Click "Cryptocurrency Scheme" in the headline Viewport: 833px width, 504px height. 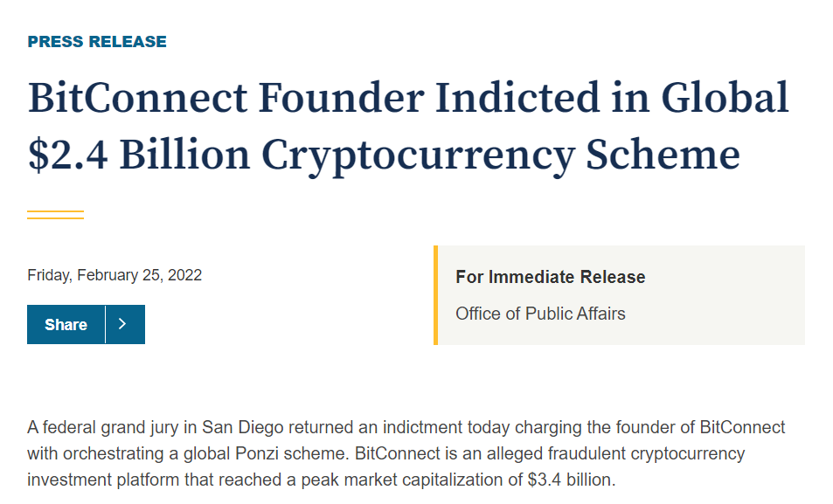(x=501, y=156)
